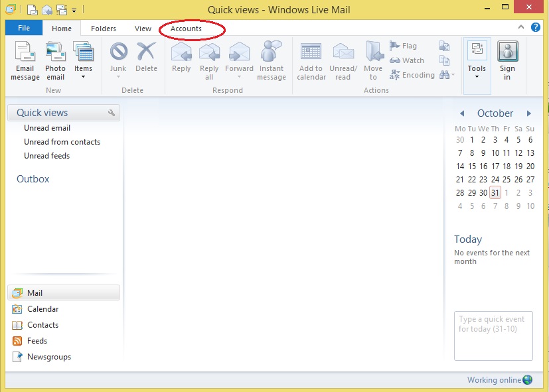Click the Copy to folder icon
This screenshot has width=549, height=392.
[x=444, y=46]
